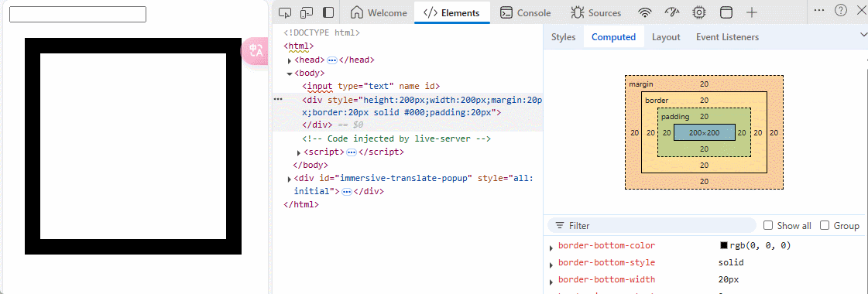Click the collapsed ellipsis inside head
868x294 pixels.
point(332,60)
